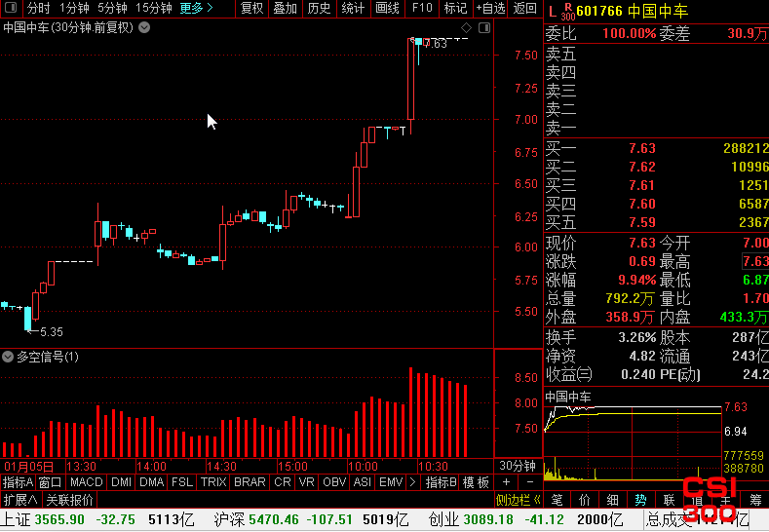Select the 1分钟 period
Viewport: 769px width, 532px height.
[74, 8]
